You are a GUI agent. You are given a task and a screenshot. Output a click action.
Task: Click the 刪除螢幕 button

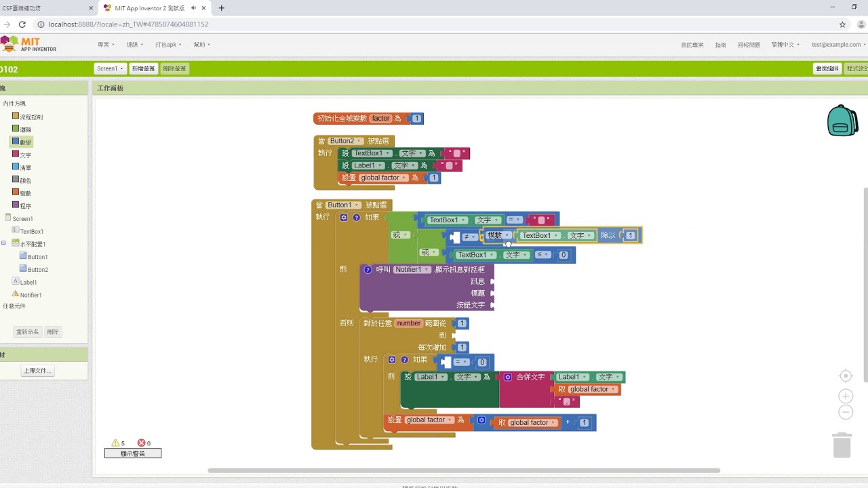point(174,68)
